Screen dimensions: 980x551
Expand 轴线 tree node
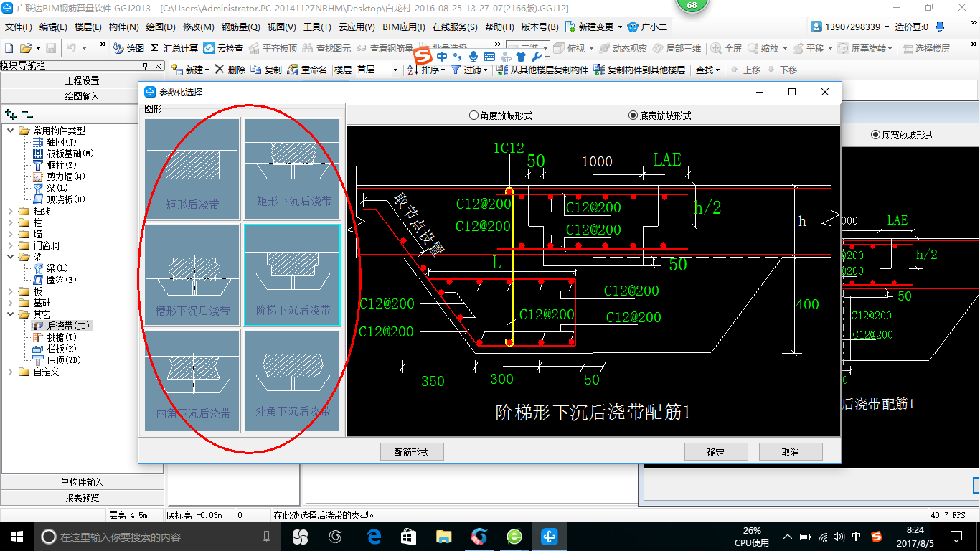pyautogui.click(x=11, y=211)
